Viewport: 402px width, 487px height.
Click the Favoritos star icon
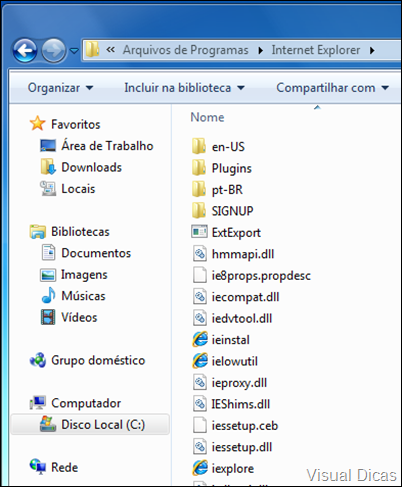coord(38,124)
